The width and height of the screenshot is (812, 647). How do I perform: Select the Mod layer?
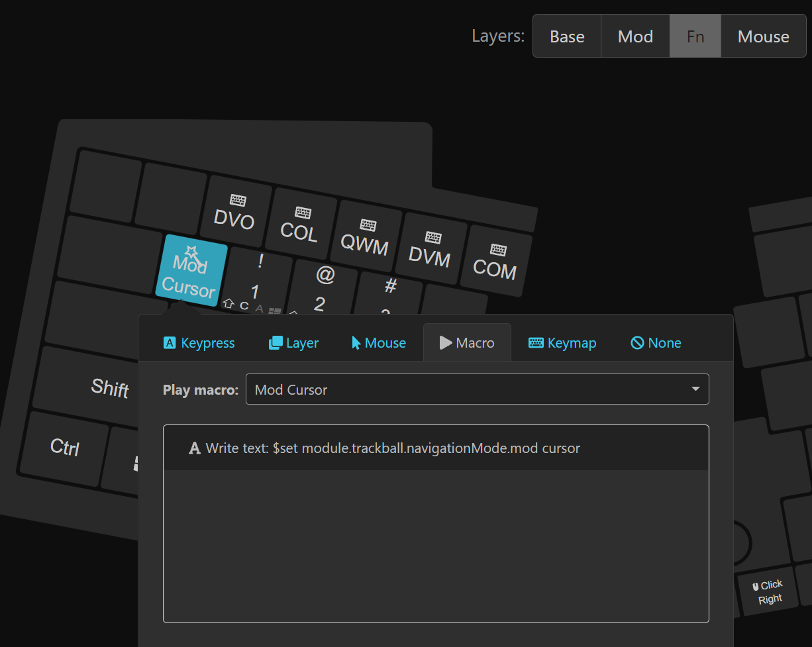634,36
